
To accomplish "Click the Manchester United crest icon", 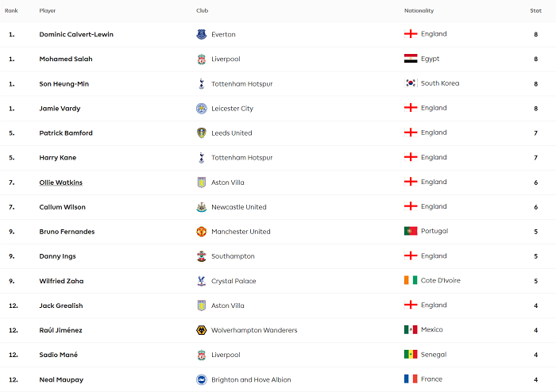I will (x=201, y=232).
